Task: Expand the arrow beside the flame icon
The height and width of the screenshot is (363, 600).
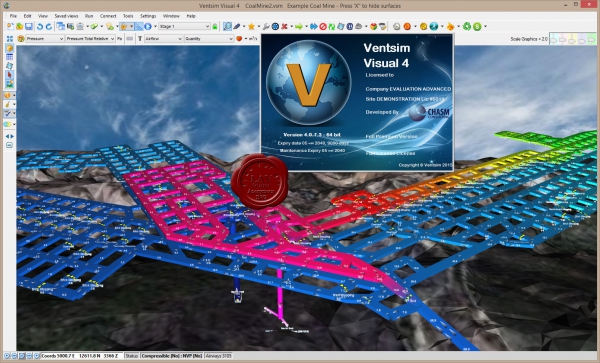Action: pos(458,26)
